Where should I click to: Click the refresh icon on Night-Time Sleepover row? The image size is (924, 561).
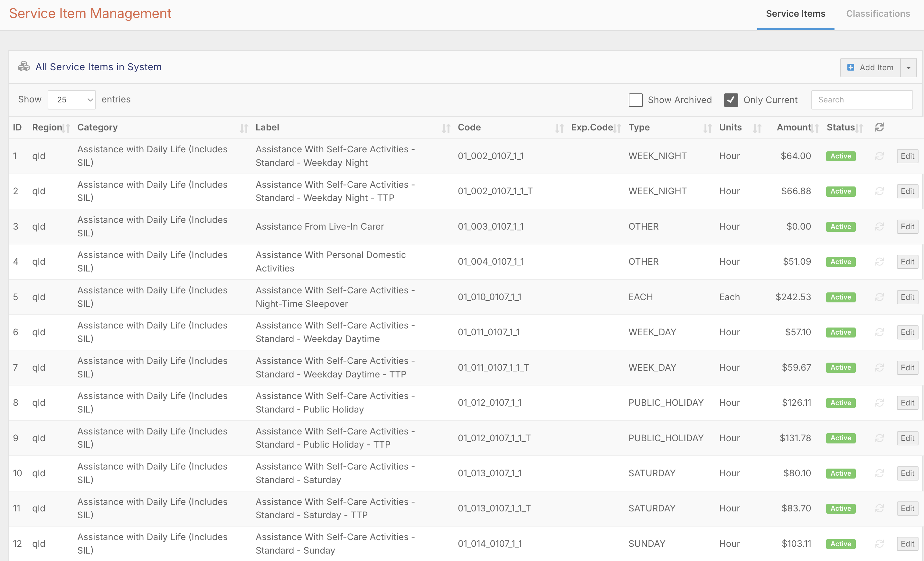[x=879, y=297]
